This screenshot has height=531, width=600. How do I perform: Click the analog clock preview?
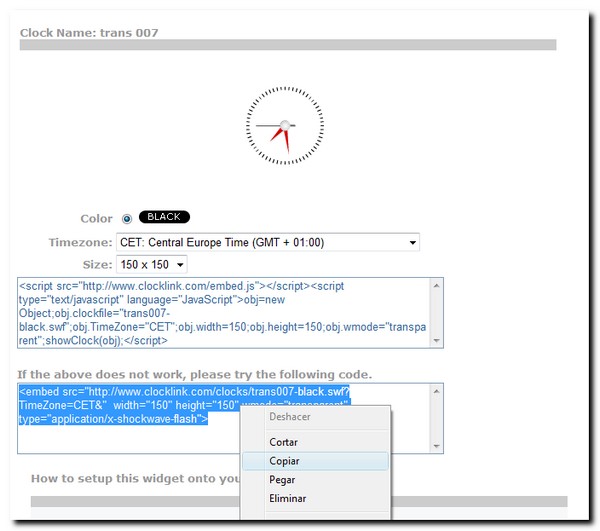point(285,125)
